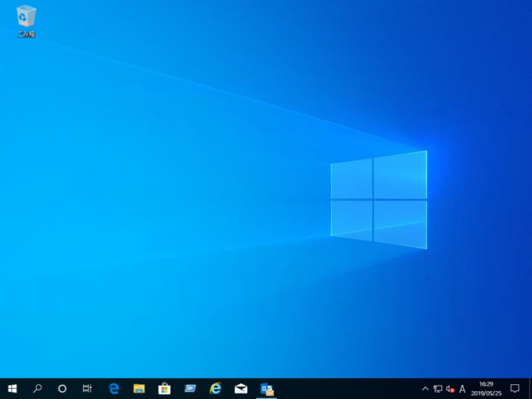The width and height of the screenshot is (532, 399).
Task: Show hidden system tray icons
Action: click(x=425, y=389)
